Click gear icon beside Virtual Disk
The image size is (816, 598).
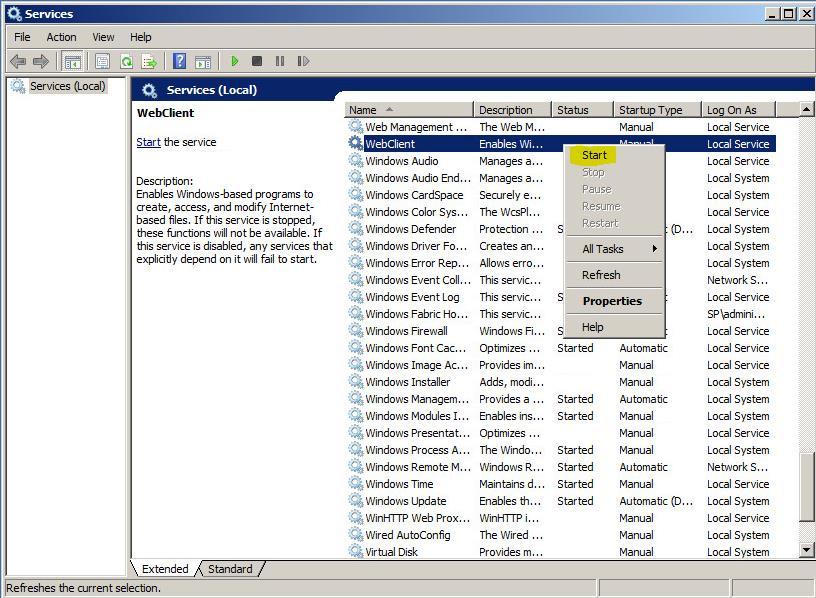tap(356, 551)
